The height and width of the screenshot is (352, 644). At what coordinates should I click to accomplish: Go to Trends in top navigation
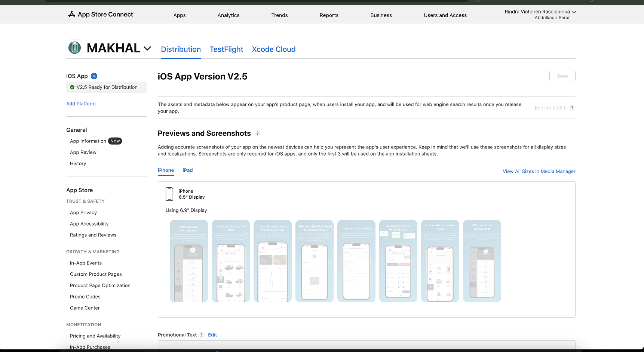pos(279,15)
